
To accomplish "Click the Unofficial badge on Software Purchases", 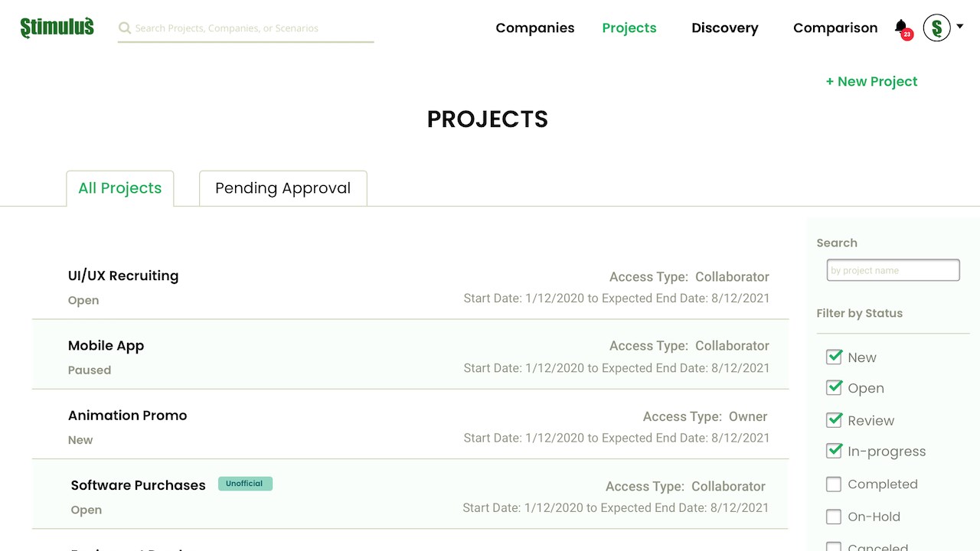I will coord(245,484).
